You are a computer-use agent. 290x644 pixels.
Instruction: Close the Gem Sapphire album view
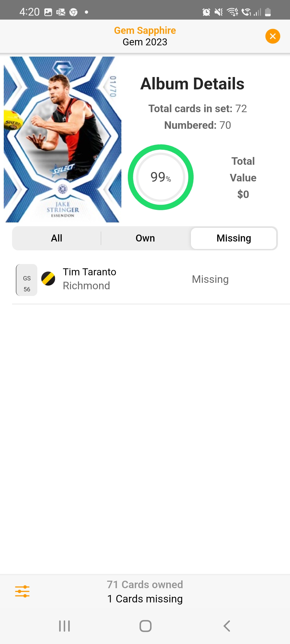pyautogui.click(x=273, y=36)
